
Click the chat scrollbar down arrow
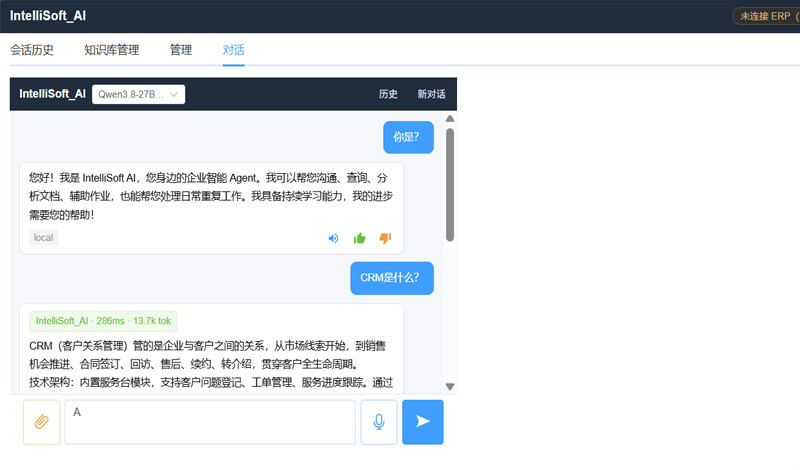449,386
